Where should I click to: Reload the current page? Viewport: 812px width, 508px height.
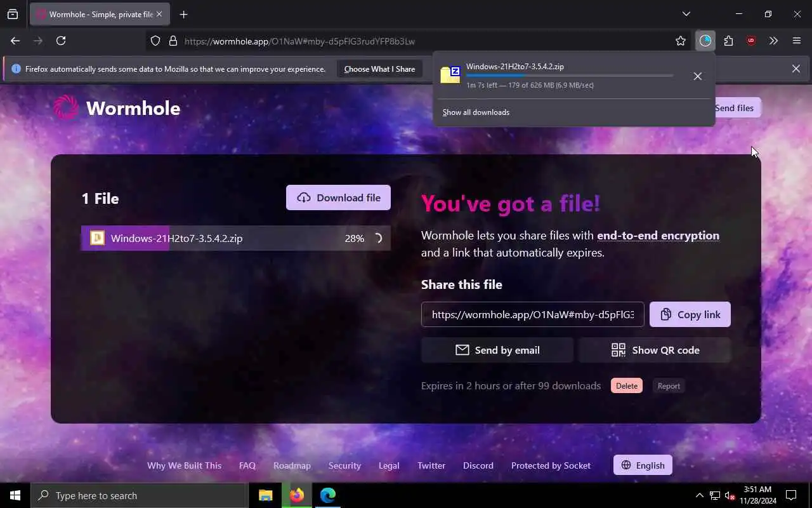coord(61,41)
